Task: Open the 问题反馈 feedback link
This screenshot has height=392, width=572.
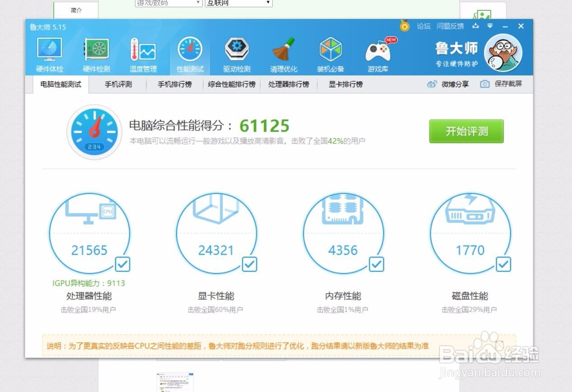Action: (451, 26)
